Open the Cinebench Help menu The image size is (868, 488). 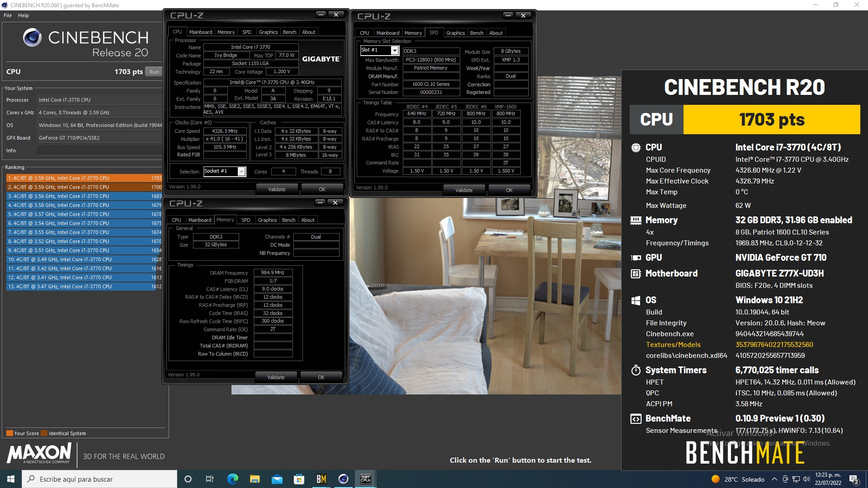pyautogui.click(x=24, y=15)
